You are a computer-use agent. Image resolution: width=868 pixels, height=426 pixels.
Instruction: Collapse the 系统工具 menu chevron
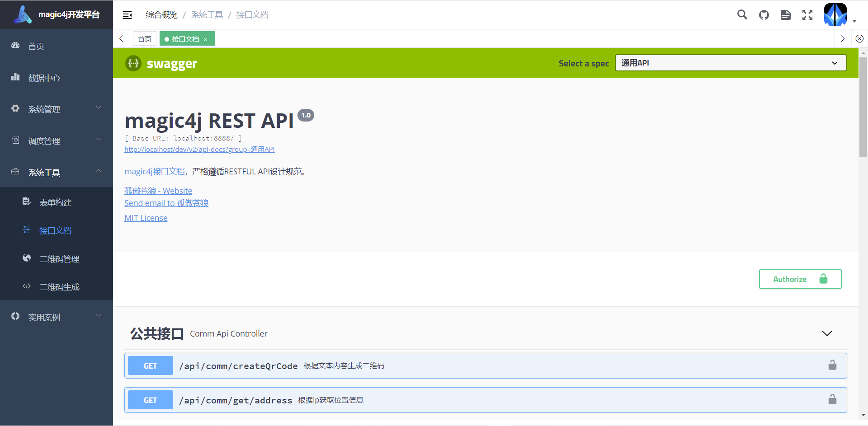99,171
